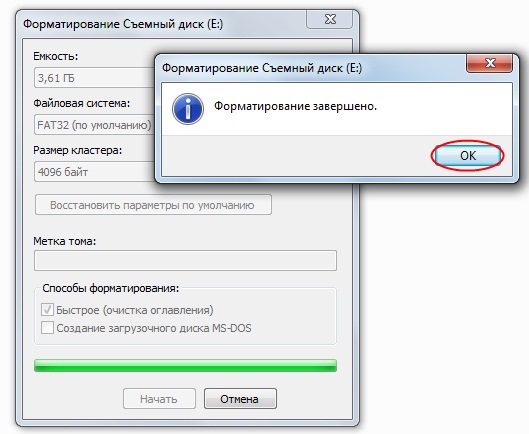This screenshot has height=434, width=529.
Task: Open the Емкость capacity dropdown
Action: click(94, 78)
